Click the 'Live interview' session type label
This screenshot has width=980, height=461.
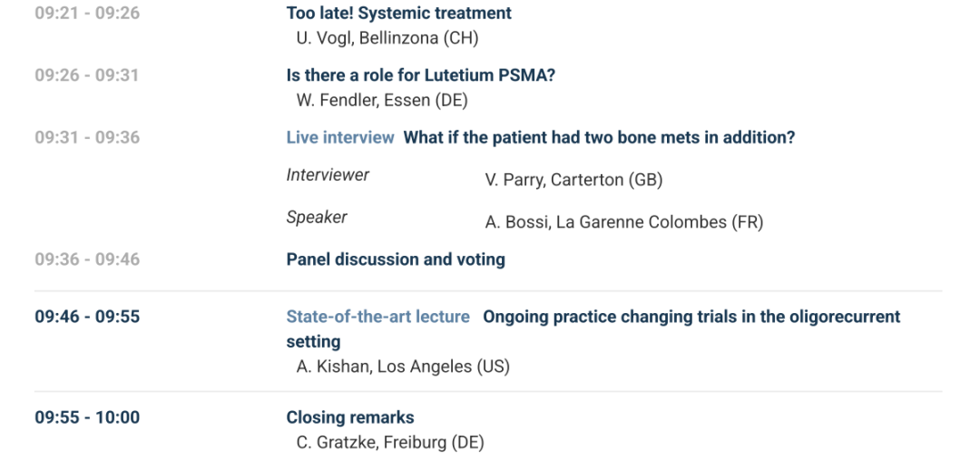point(340,138)
